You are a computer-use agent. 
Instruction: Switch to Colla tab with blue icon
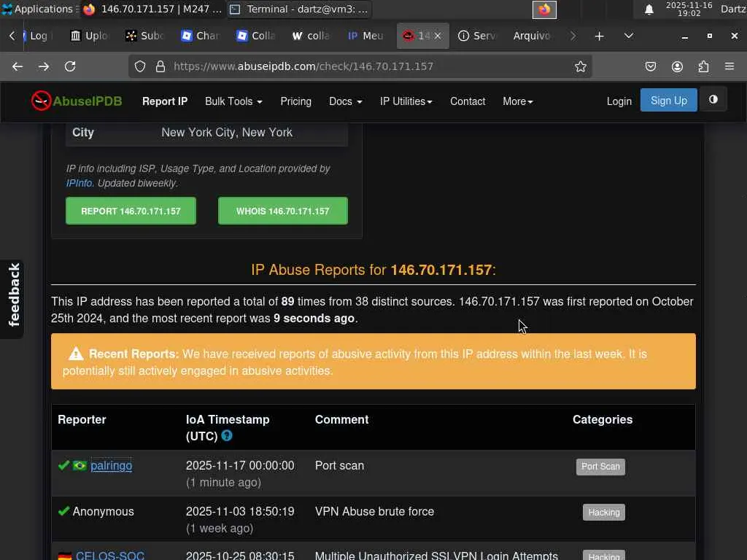255,36
